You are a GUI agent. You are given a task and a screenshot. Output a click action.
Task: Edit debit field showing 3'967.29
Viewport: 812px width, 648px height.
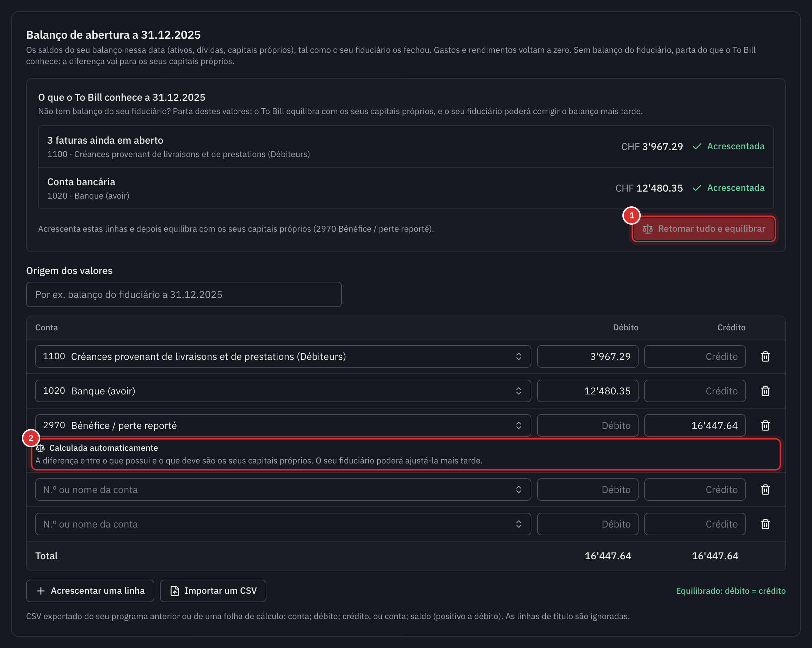click(x=588, y=356)
